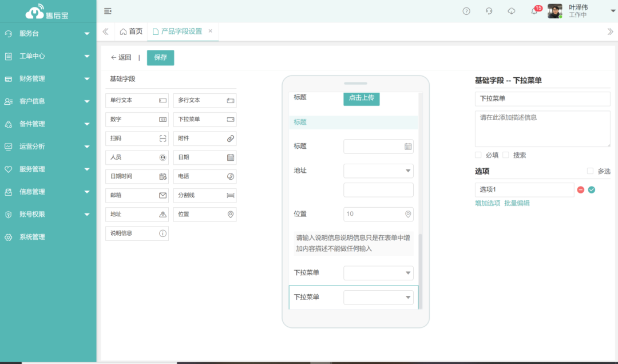This screenshot has height=364, width=618.
Task: Click the cloud download icon
Action: [512, 11]
